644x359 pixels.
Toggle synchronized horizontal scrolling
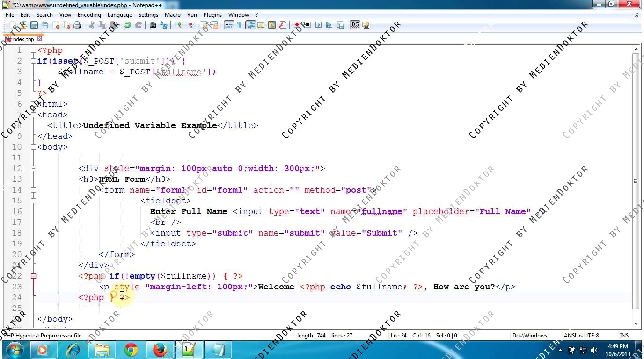click(x=214, y=25)
